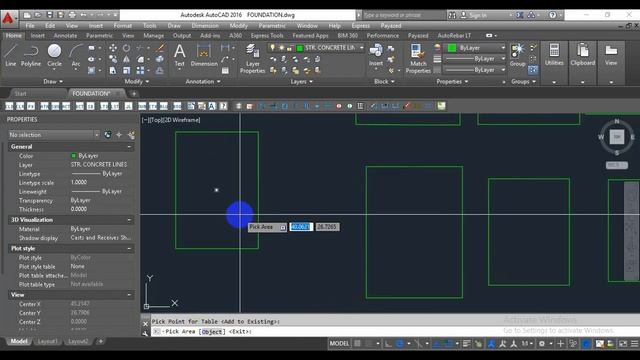Open Layer Properties manager

click(252, 58)
